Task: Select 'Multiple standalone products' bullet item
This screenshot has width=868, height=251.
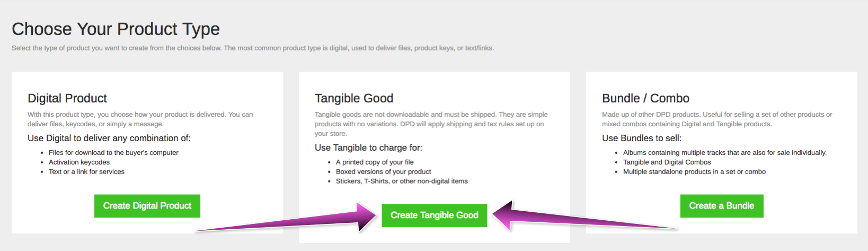Action: pos(694,172)
